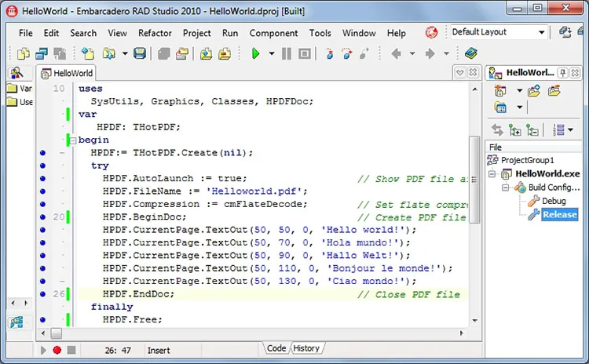Click the Help contents book icon
589x364 pixels.
point(470,53)
